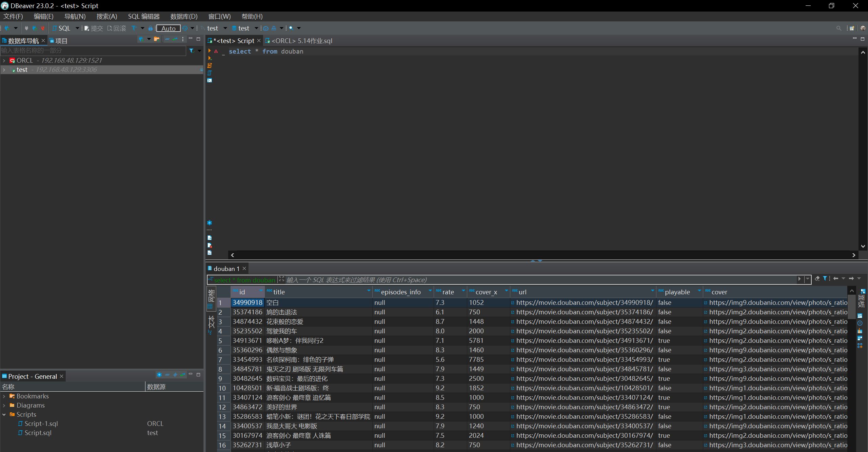Click the execute SQL statement orange arrow icon

pos(210,51)
